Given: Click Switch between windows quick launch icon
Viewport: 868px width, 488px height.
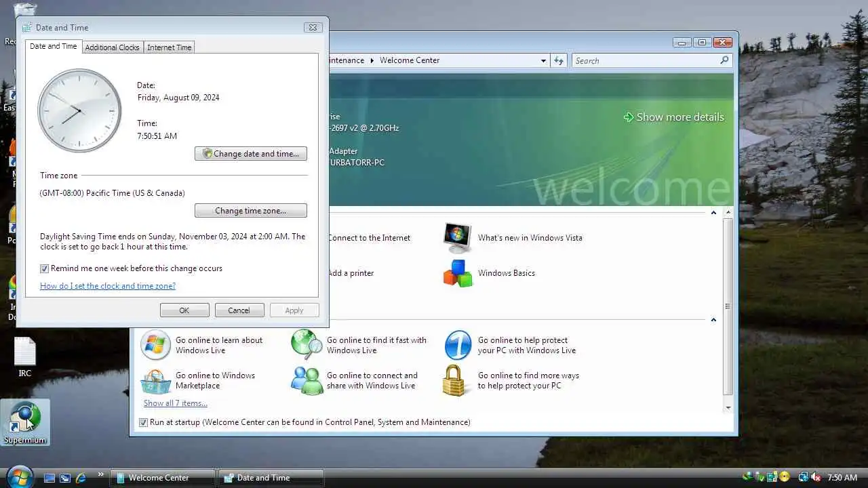Looking at the screenshot, I should point(65,478).
